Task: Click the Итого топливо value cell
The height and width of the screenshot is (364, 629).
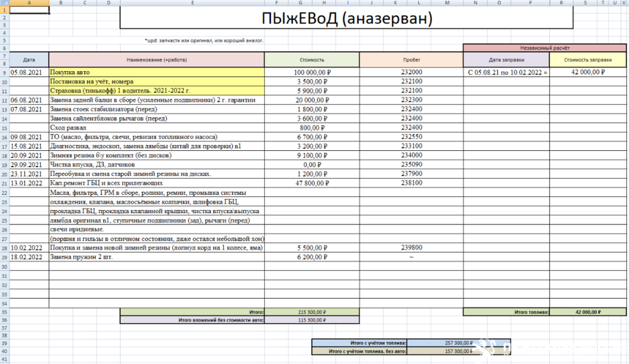Action: 587,312
